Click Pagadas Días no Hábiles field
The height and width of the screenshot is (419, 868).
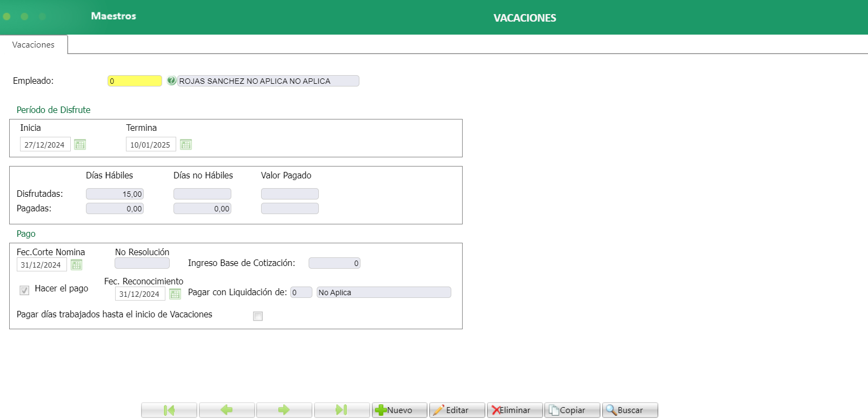click(x=202, y=208)
